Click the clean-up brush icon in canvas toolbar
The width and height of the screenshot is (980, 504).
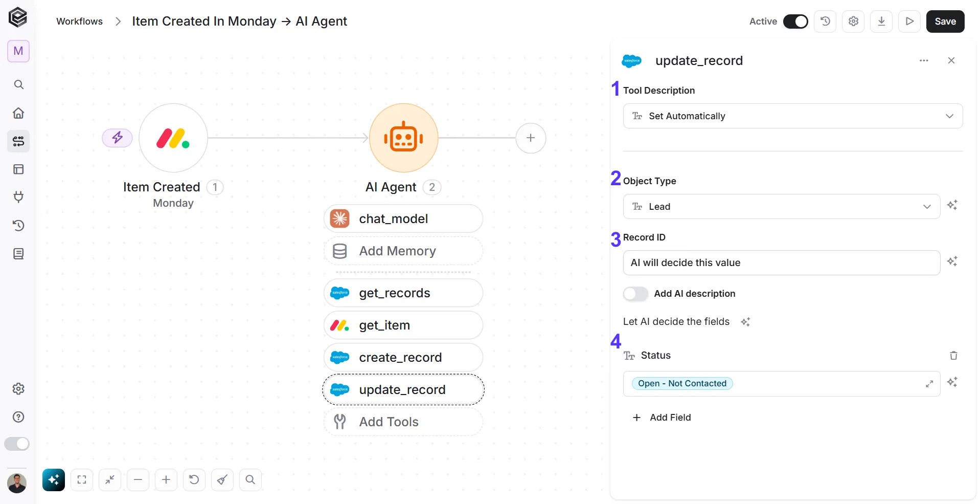click(222, 480)
